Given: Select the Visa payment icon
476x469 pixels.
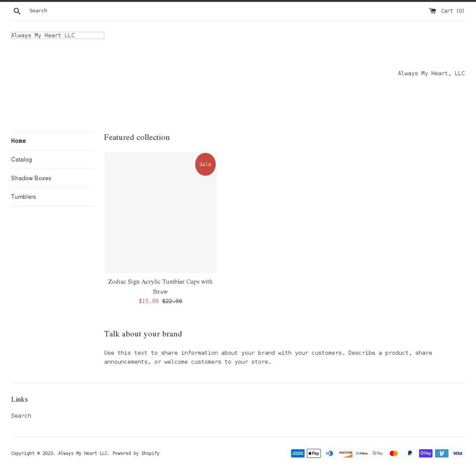Looking at the screenshot, I should click(457, 453).
